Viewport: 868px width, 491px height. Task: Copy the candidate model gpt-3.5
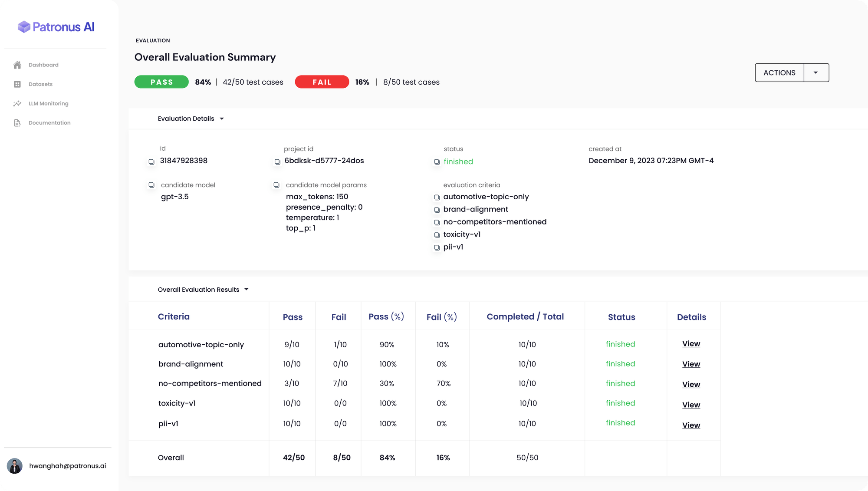coord(151,184)
